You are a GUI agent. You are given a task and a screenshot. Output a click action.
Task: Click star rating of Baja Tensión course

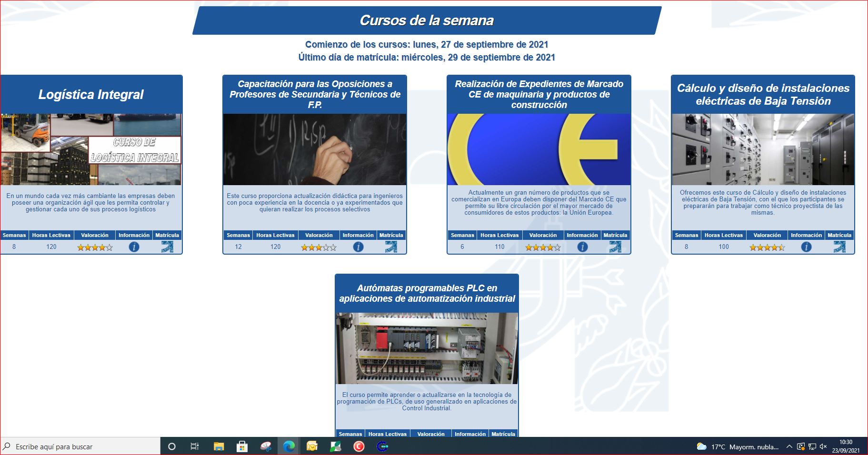(x=767, y=247)
